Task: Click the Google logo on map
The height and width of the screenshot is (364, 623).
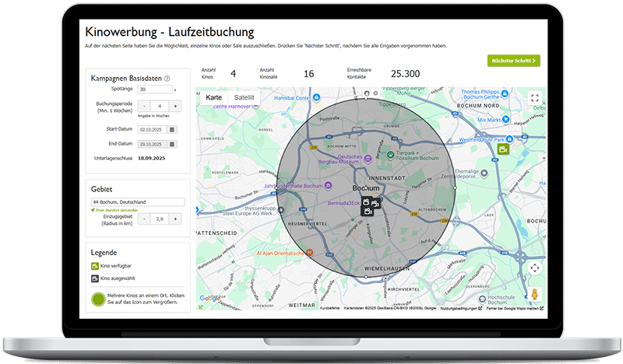Action: (209, 298)
